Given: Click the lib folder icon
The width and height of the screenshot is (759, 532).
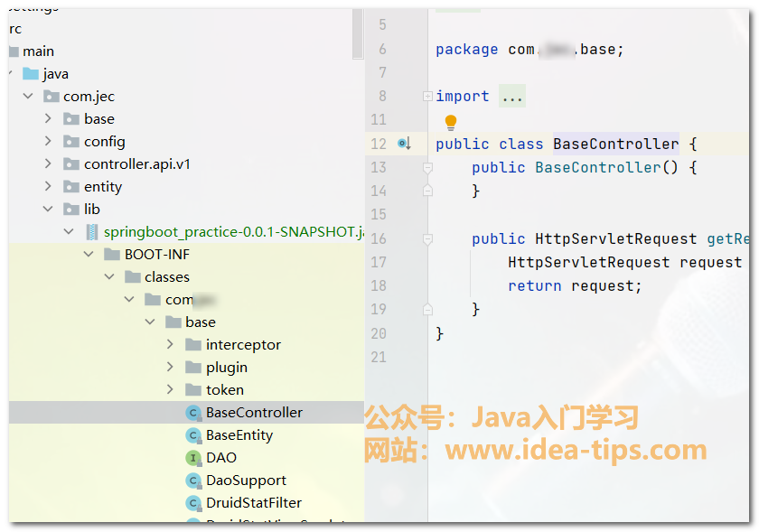Looking at the screenshot, I should (71, 210).
